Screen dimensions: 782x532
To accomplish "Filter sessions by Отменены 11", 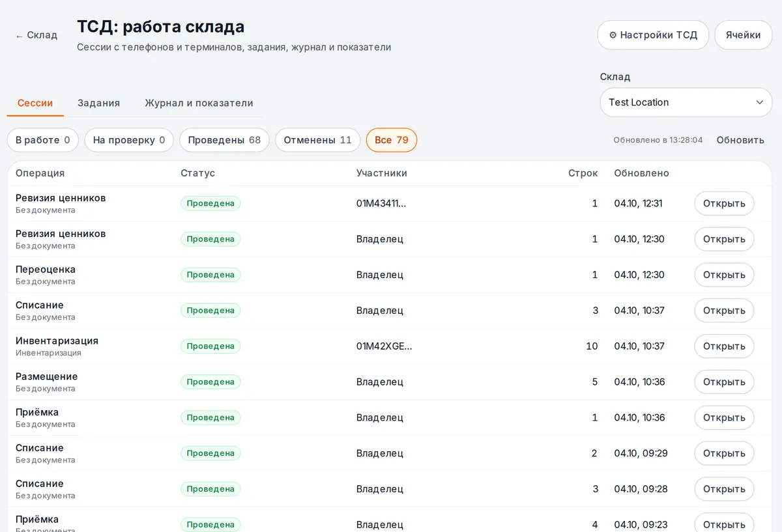I will click(317, 140).
